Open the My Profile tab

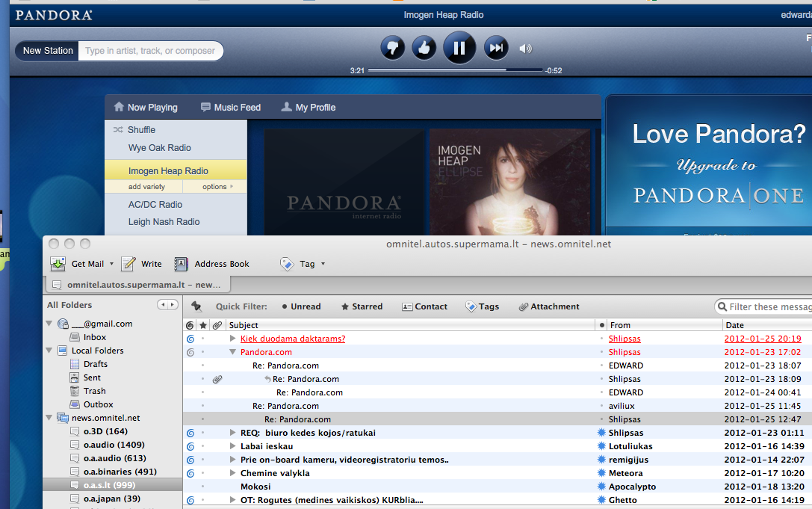tap(308, 108)
